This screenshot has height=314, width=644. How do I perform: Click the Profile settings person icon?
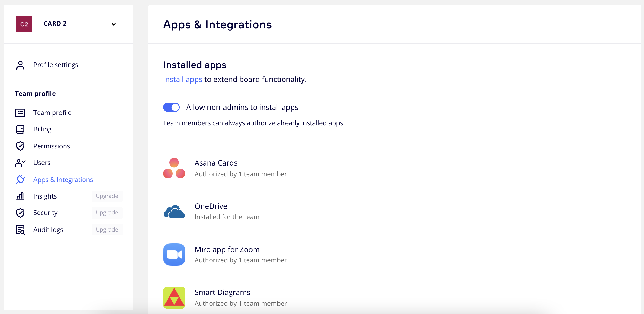point(20,65)
